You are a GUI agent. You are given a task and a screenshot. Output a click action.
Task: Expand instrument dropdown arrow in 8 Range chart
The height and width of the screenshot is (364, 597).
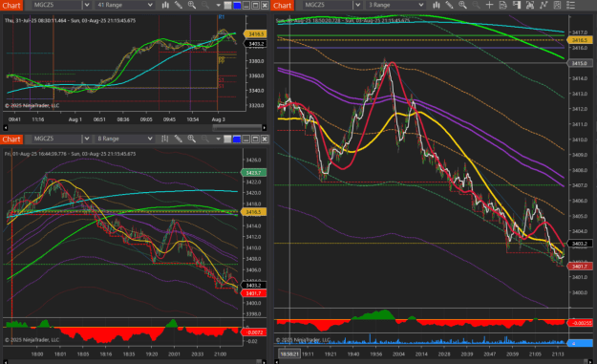click(87, 139)
